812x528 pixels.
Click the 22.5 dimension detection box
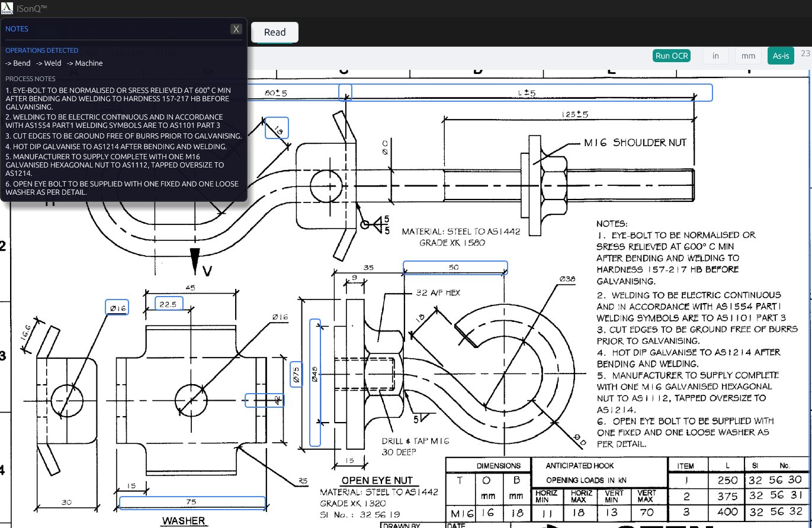click(168, 303)
